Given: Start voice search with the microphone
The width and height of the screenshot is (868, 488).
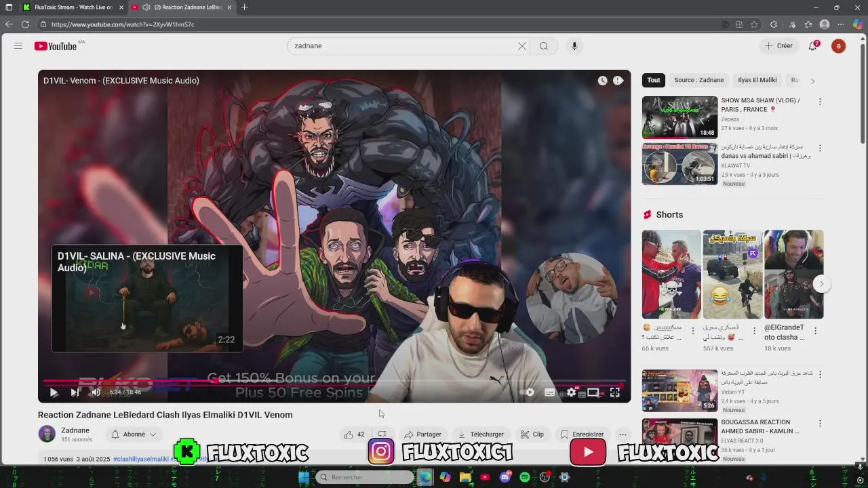Looking at the screenshot, I should (574, 46).
